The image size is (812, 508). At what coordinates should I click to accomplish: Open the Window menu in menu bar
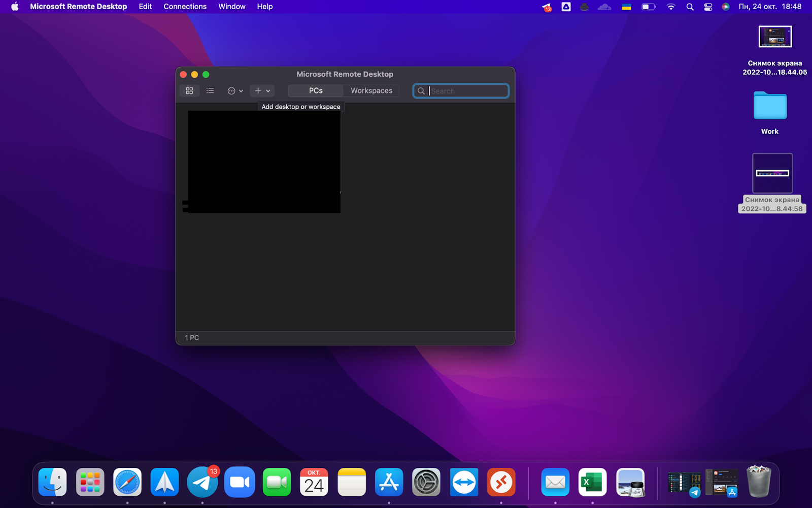point(231,7)
